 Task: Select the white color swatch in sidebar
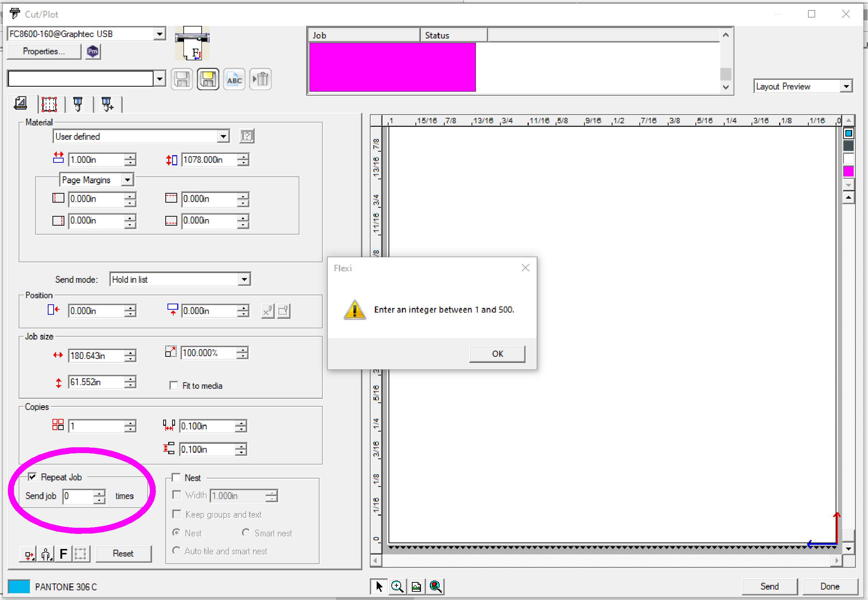tap(849, 159)
